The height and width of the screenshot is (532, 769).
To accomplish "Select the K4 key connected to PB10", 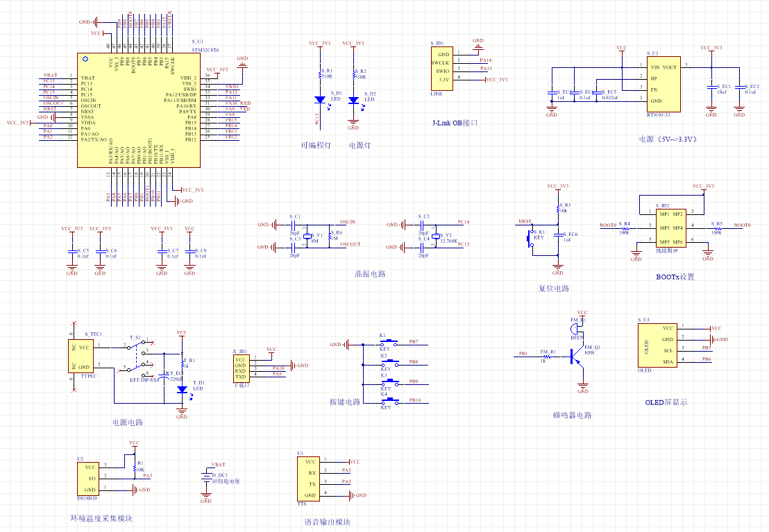I will [x=390, y=402].
